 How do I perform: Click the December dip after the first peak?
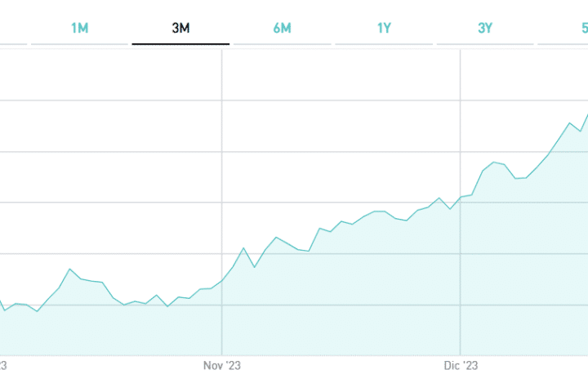tap(515, 178)
